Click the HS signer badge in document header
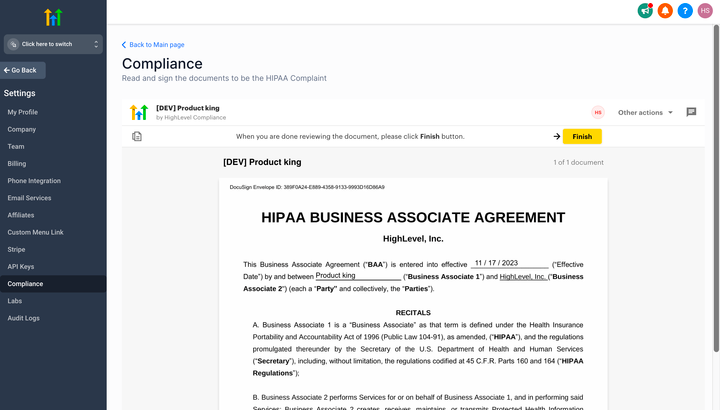 pyautogui.click(x=598, y=112)
